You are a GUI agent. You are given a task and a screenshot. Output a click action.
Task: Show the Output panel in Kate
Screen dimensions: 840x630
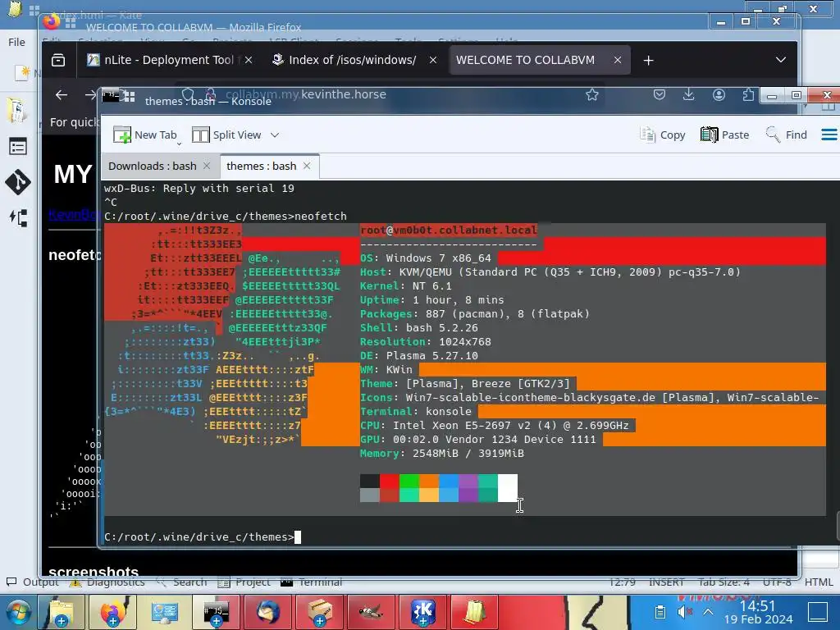32,582
